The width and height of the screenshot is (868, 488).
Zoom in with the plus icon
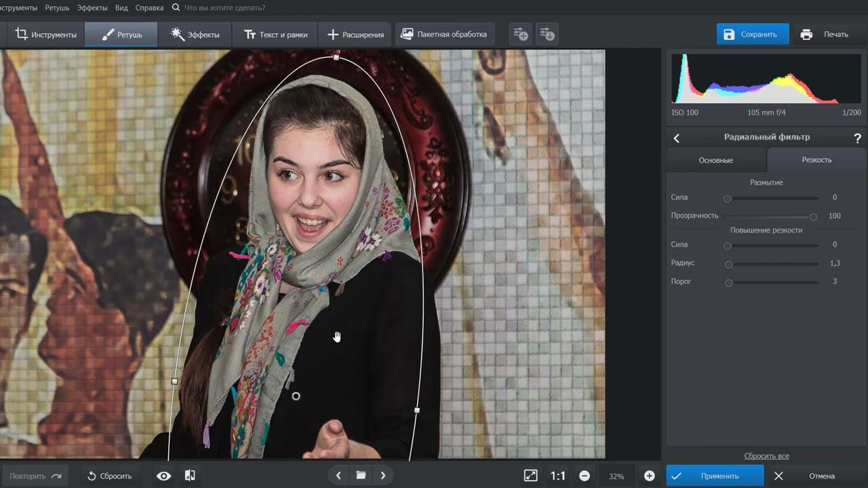coord(649,476)
